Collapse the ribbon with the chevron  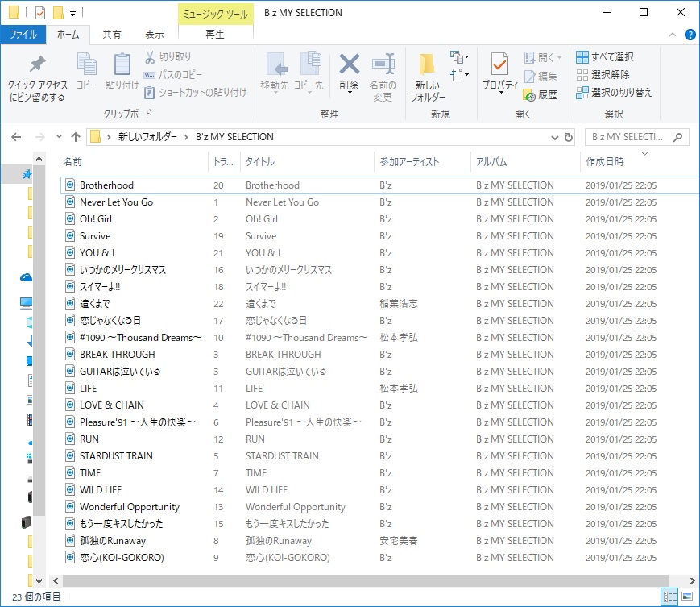point(673,35)
